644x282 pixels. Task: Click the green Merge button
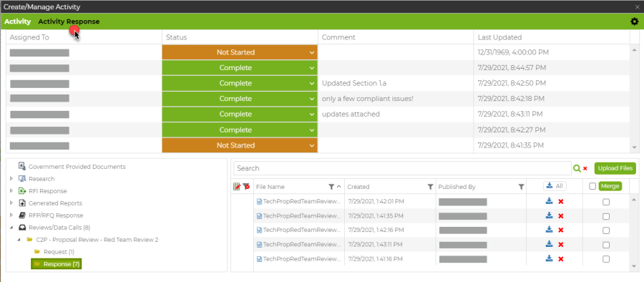(x=610, y=186)
